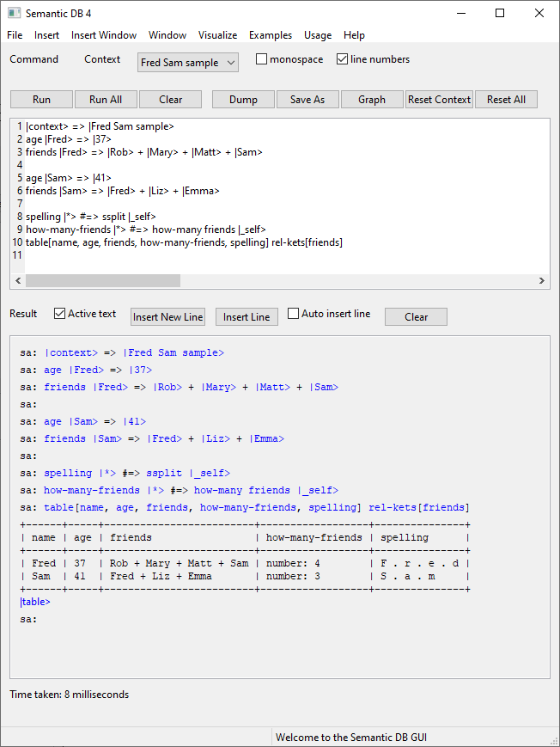Place cursor on empty editor line 11
The image size is (560, 747).
pyautogui.click(x=286, y=255)
